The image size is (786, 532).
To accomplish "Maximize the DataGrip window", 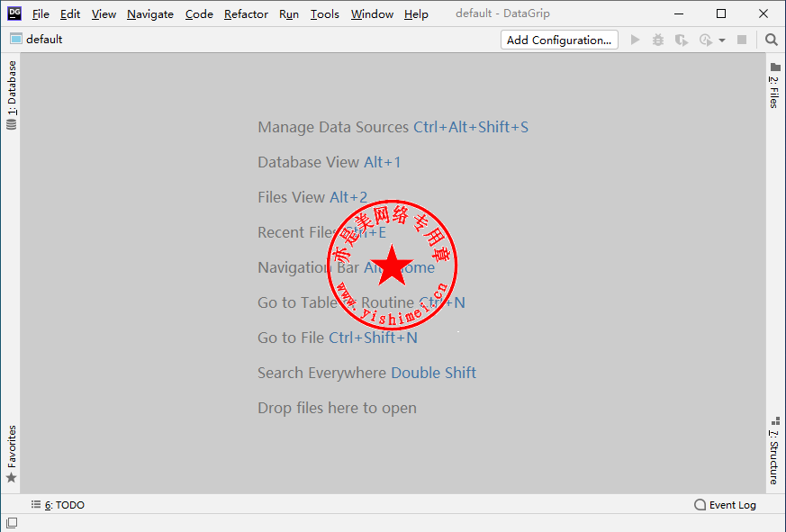I will [721, 14].
